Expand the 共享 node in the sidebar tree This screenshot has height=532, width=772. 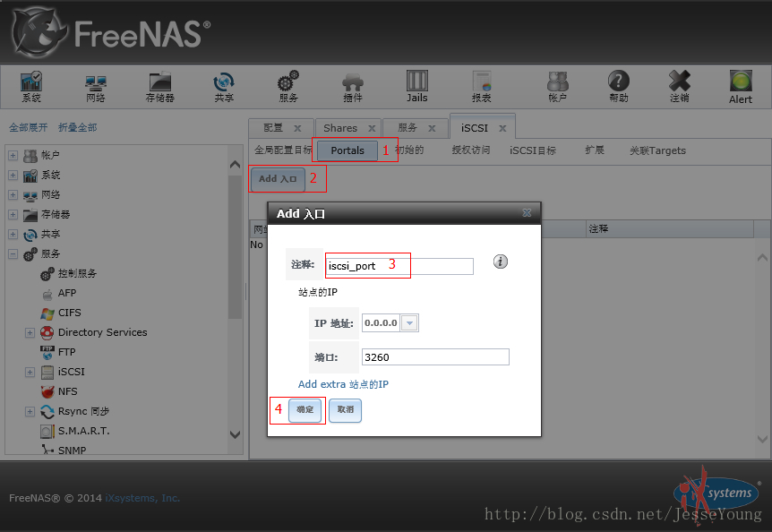pos(13,235)
